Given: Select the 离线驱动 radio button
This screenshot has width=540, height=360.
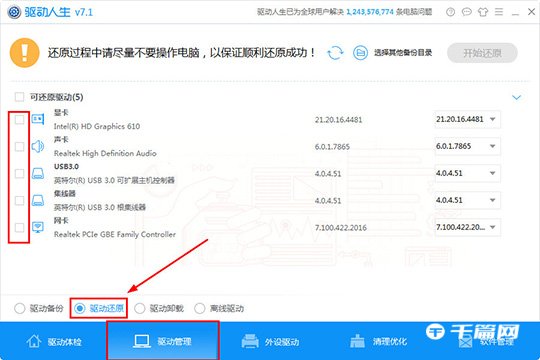Looking at the screenshot, I should pos(200,308).
